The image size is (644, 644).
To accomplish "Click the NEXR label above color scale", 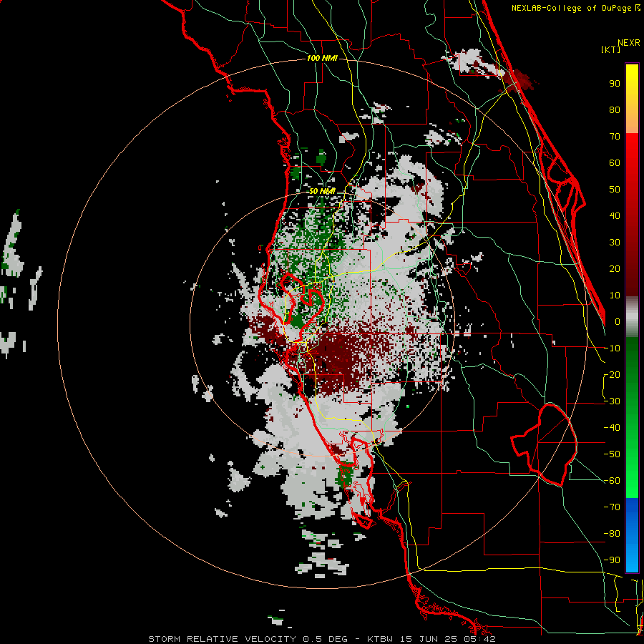I will click(x=629, y=43).
